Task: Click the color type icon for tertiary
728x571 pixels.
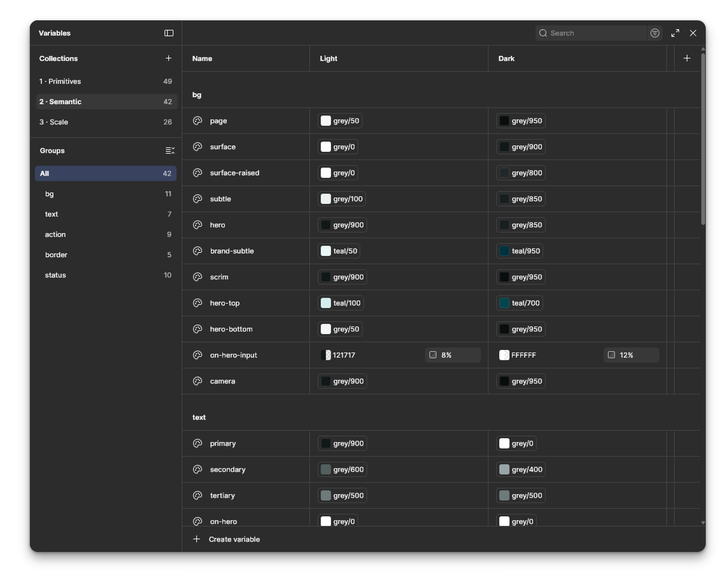Action: click(x=198, y=495)
